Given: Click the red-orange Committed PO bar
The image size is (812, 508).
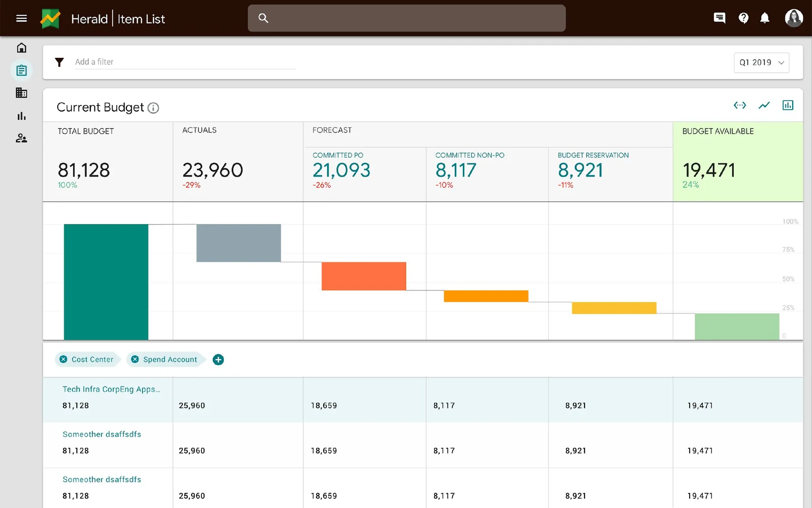Looking at the screenshot, I should pyautogui.click(x=364, y=276).
